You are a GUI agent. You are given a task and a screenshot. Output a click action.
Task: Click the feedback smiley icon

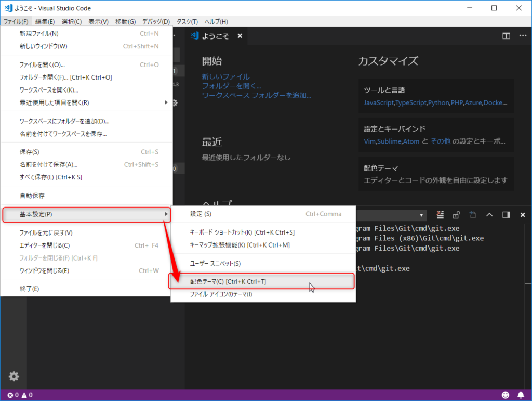pos(506,395)
